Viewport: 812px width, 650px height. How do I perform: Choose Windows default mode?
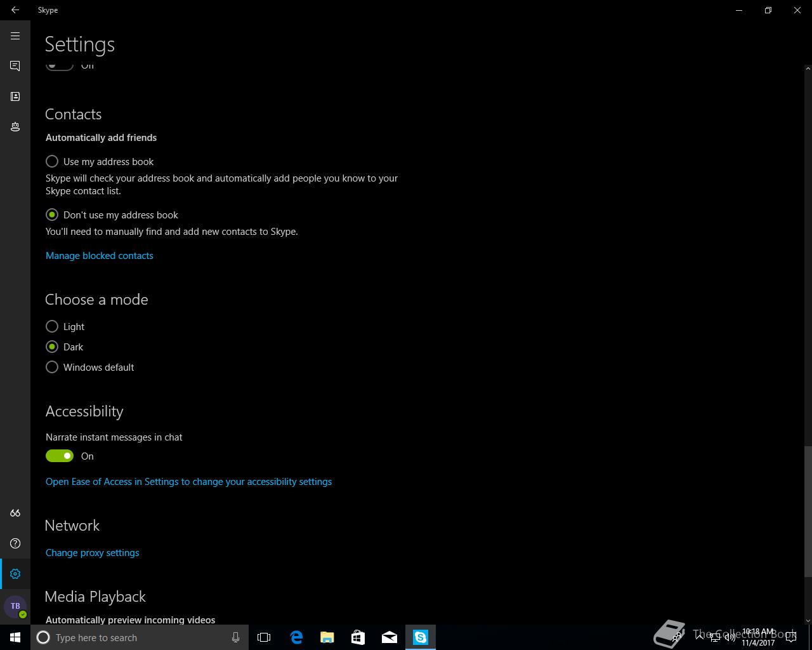click(x=90, y=367)
